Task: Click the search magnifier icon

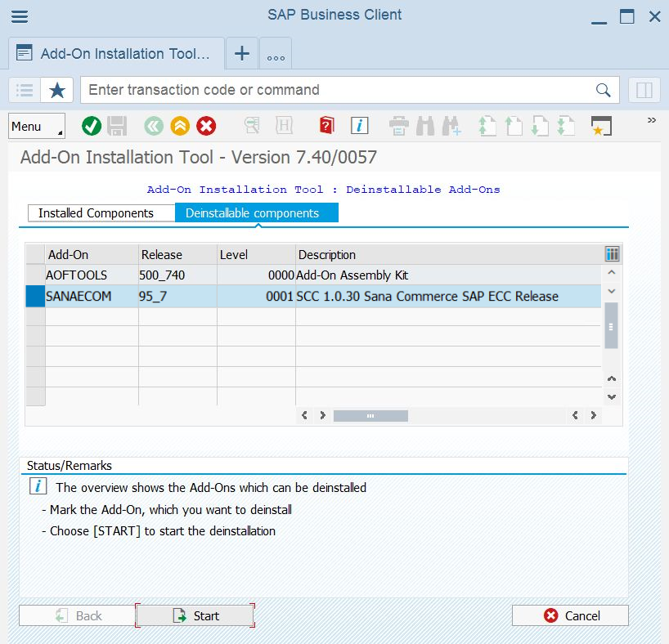Action: (603, 90)
